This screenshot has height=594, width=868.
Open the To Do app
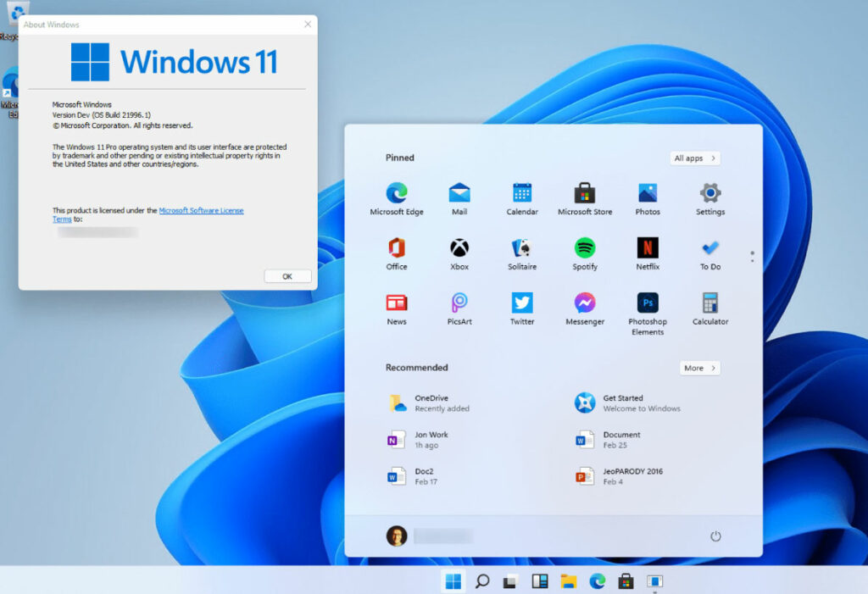click(710, 253)
